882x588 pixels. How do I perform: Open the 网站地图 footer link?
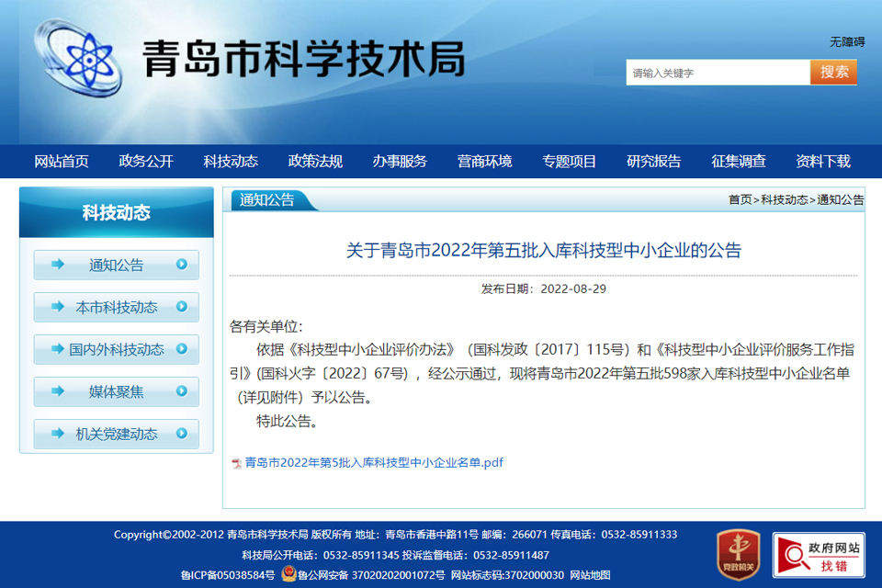click(590, 575)
